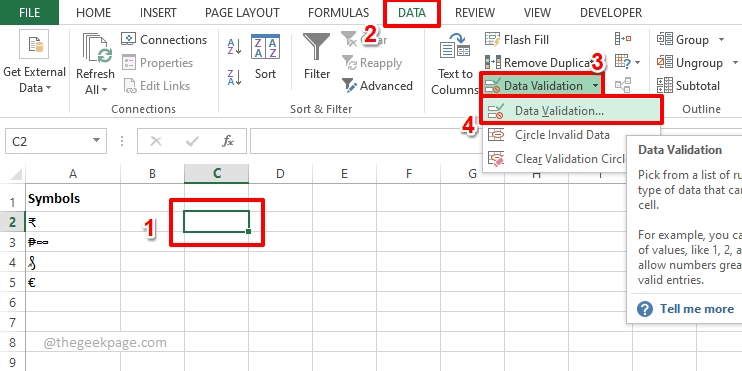This screenshot has height=371, width=742.
Task: Select the euro symbol cell A5
Action: click(x=73, y=282)
